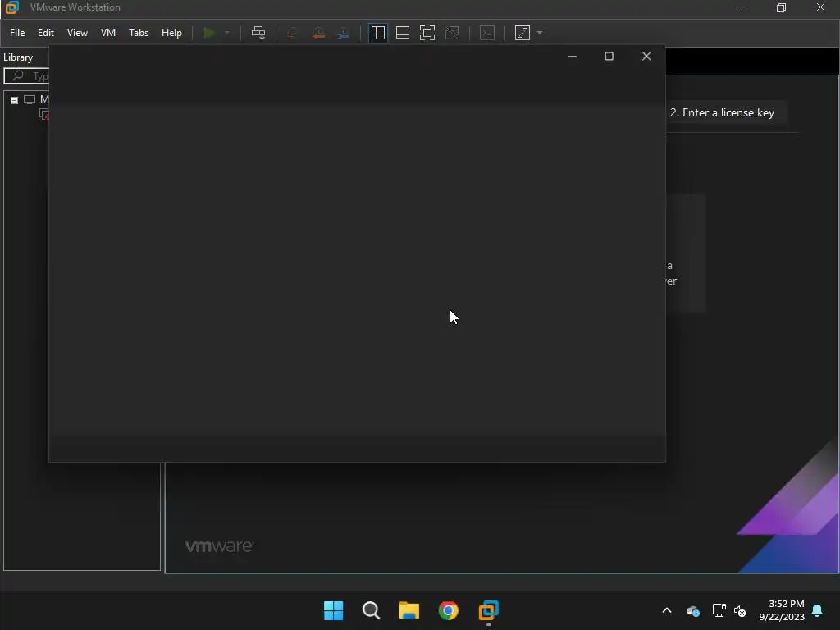Viewport: 840px width, 630px height.
Task: Click VMware Workstation taskbar icon
Action: (x=489, y=610)
